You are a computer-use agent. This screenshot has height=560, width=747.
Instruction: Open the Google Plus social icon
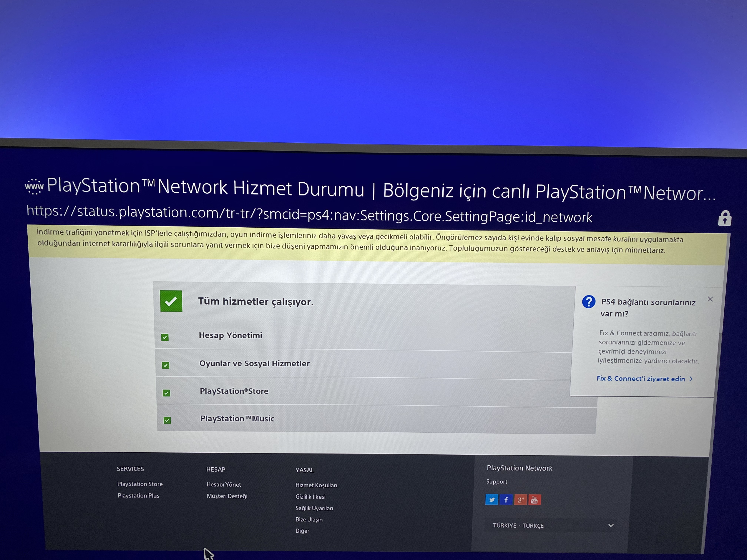point(520,500)
